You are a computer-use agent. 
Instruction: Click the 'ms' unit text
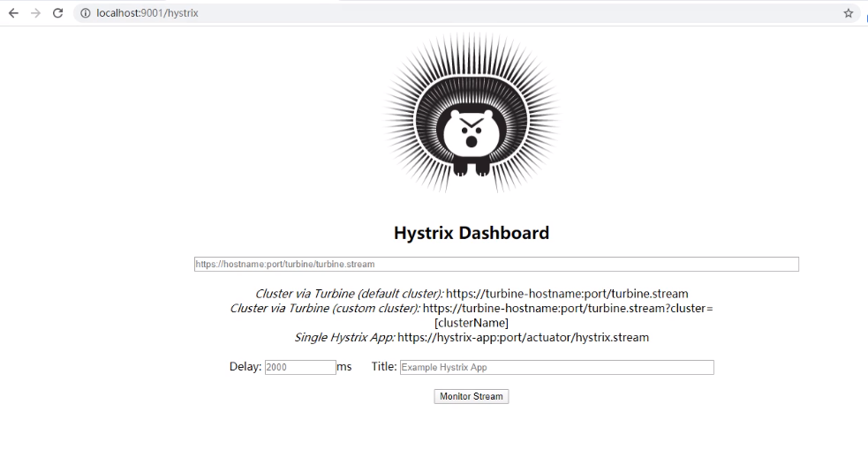pyautogui.click(x=343, y=367)
